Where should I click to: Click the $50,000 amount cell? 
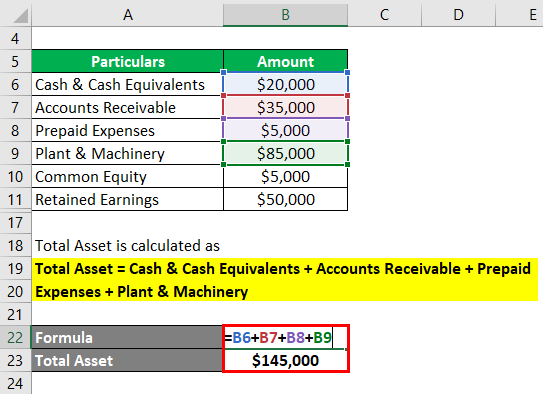(285, 199)
